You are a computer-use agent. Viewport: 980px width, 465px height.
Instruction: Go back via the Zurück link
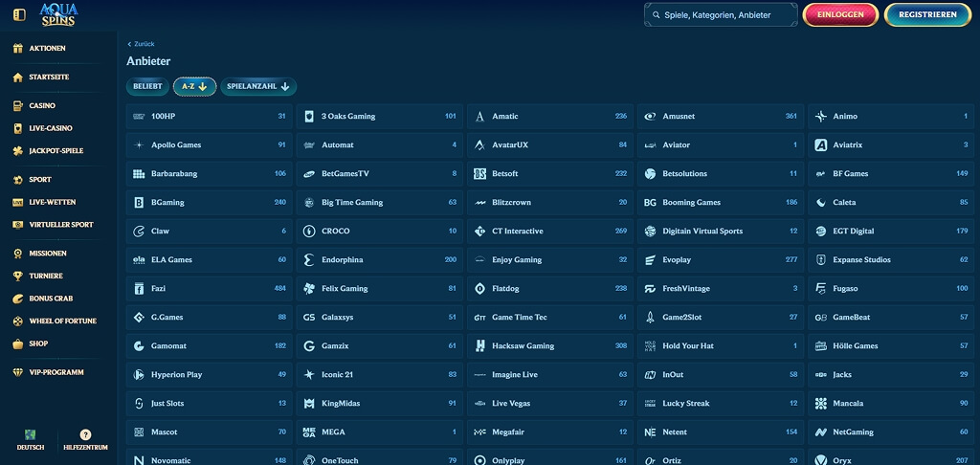pyautogui.click(x=141, y=44)
